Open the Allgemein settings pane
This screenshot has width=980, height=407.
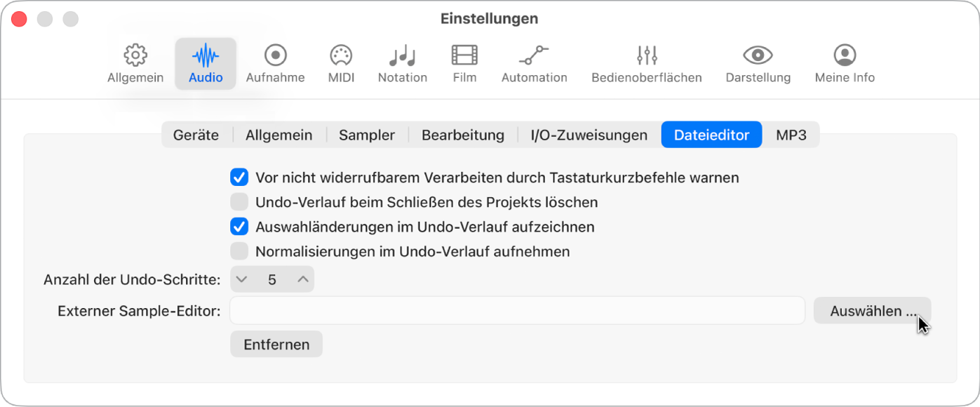click(135, 63)
